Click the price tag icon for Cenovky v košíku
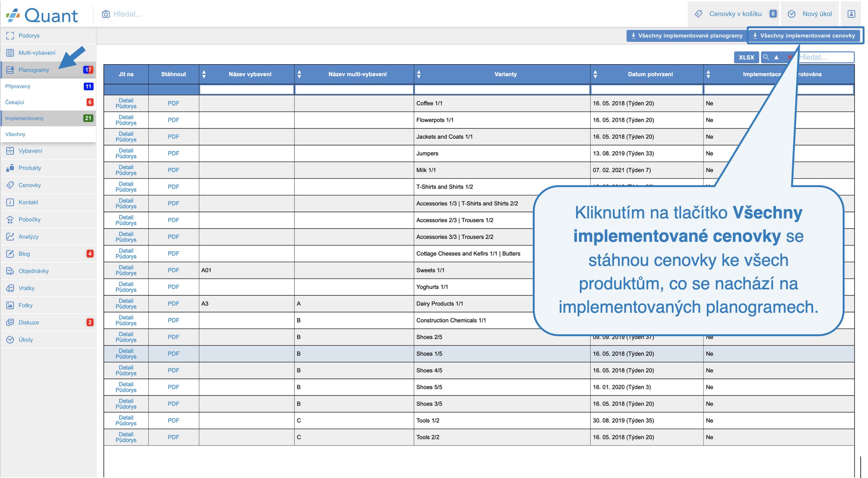Viewport: 868px width, 478px height. pyautogui.click(x=699, y=14)
